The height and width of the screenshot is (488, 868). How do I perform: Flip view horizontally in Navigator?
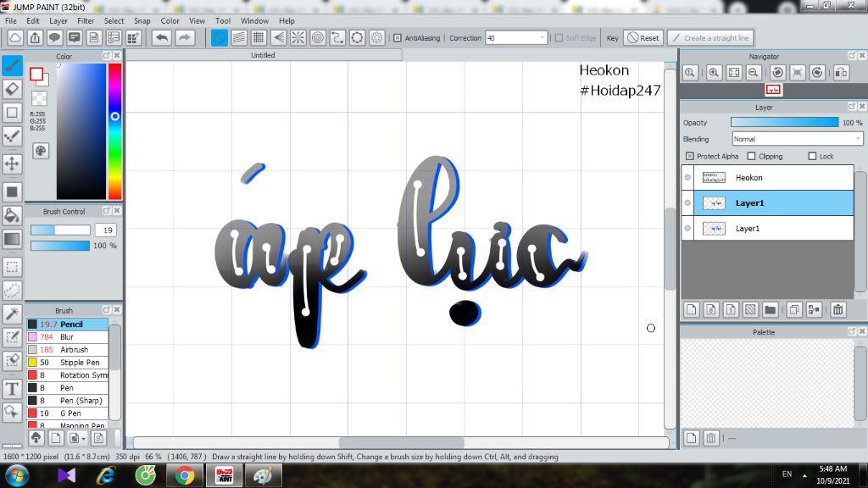click(841, 73)
